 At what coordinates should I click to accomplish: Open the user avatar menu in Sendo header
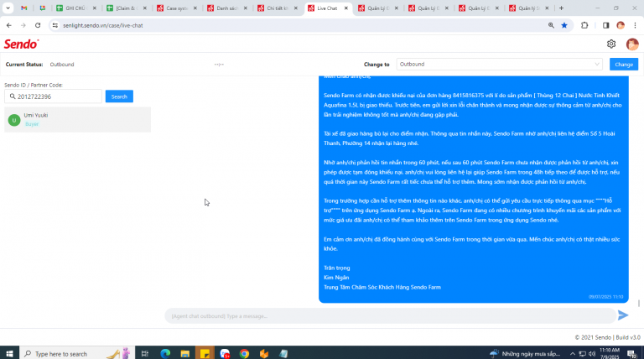[x=632, y=44]
